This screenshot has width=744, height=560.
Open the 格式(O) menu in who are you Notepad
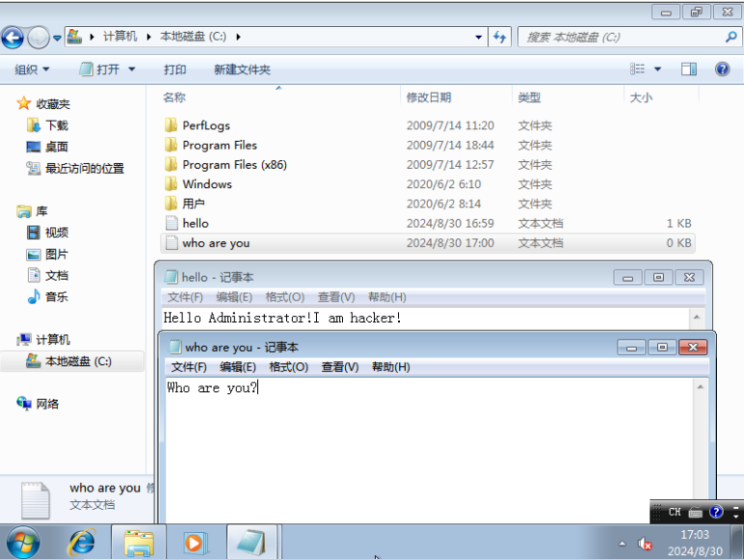(x=288, y=367)
